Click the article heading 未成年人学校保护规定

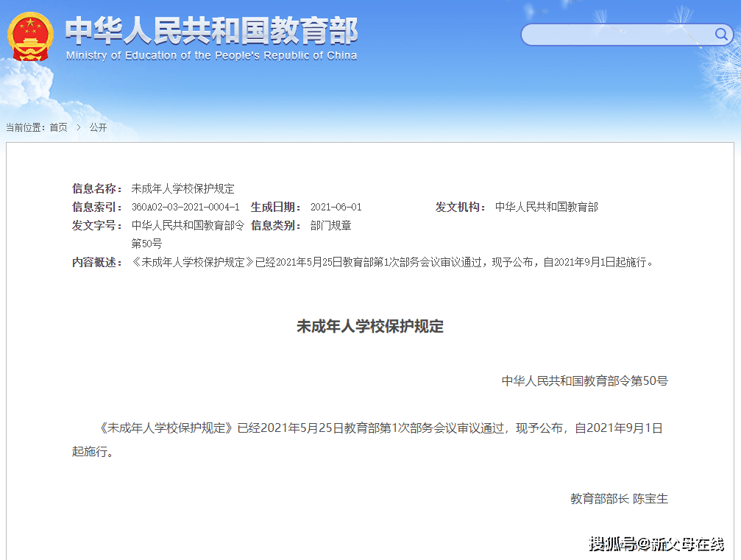370,327
